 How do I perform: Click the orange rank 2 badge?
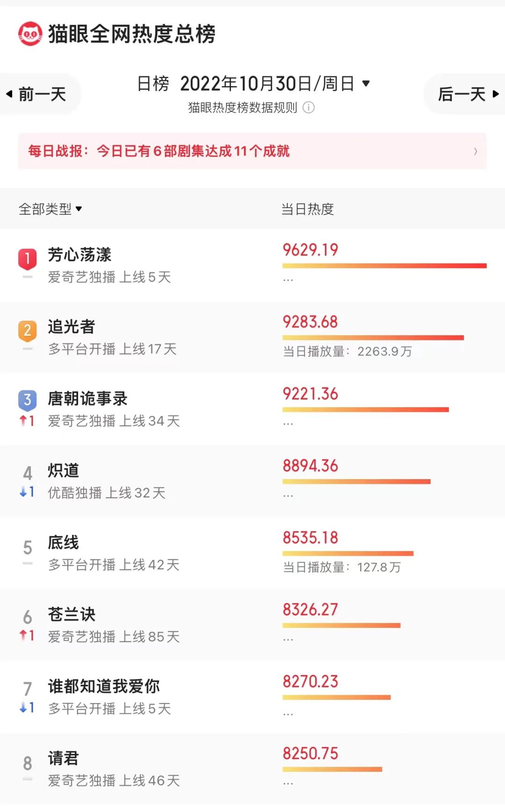pos(28,331)
